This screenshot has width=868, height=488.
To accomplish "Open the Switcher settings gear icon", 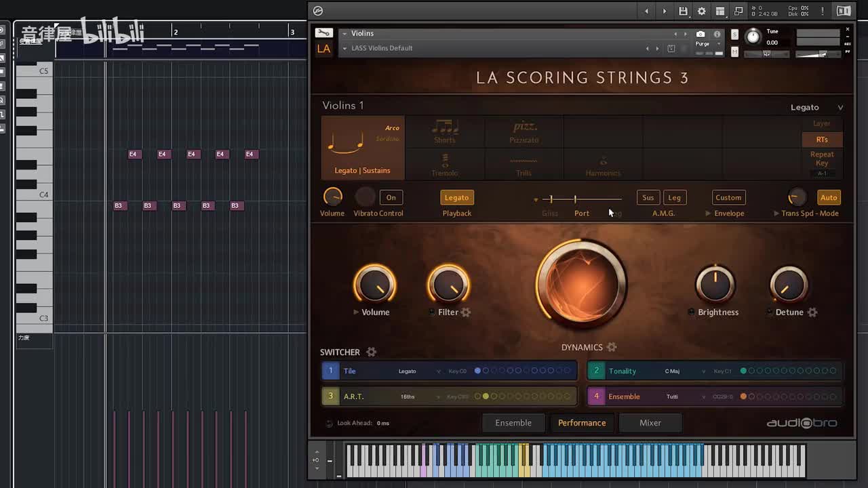I will [x=371, y=352].
